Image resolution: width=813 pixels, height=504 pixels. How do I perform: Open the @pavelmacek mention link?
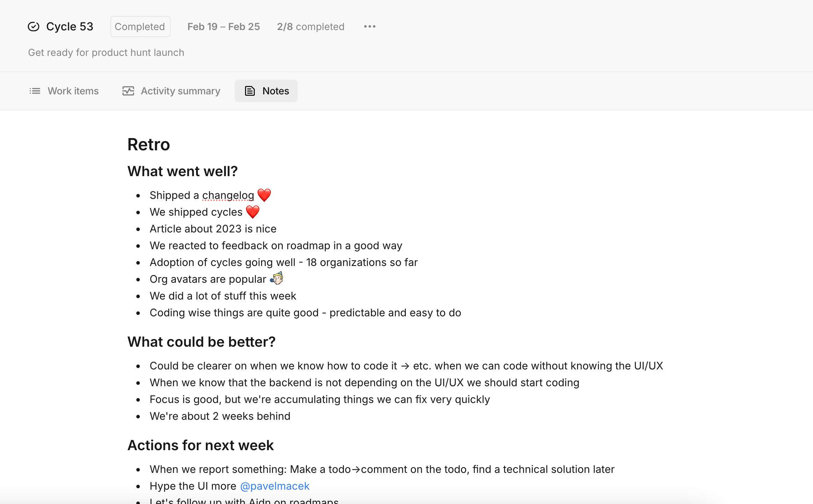pyautogui.click(x=275, y=486)
